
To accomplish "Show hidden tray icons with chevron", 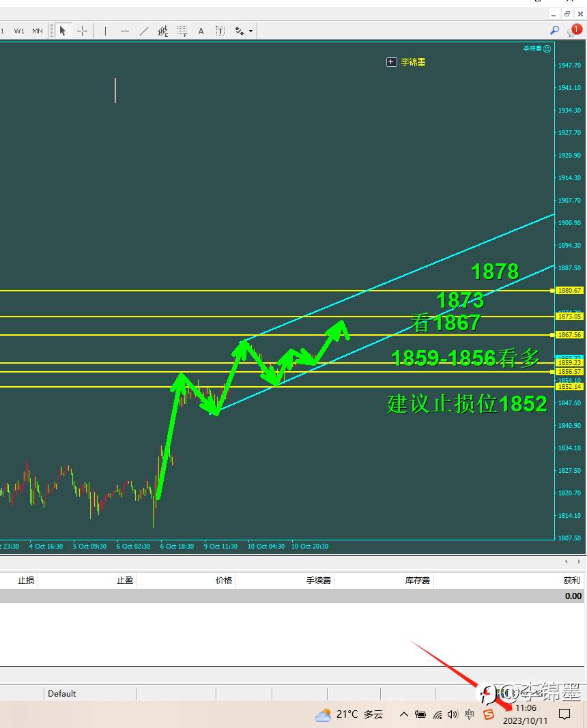I will coord(404,714).
